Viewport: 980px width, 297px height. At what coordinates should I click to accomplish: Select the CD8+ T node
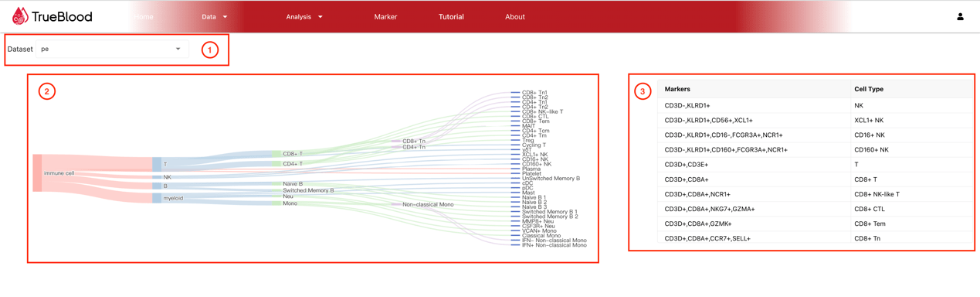point(276,154)
